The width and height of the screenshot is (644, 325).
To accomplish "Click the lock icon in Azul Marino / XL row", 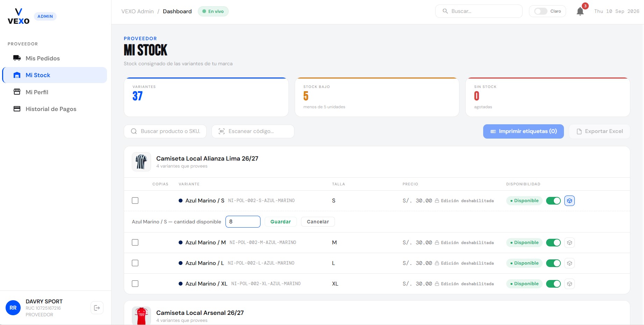I will [x=437, y=284].
